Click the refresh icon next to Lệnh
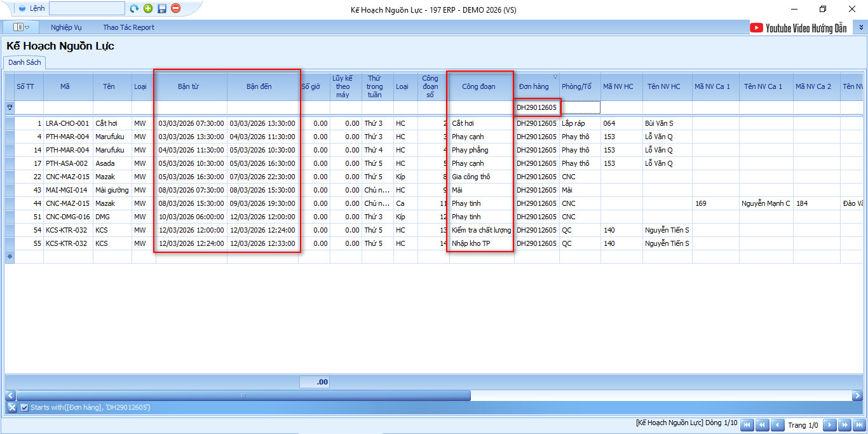This screenshot has height=434, width=868. (x=134, y=8)
